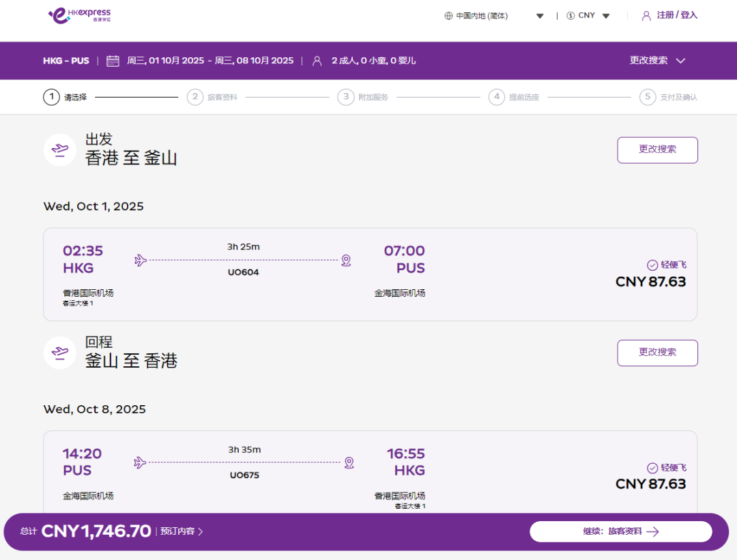737x560 pixels.
Task: Select step 1 请选择
Action: coord(65,98)
